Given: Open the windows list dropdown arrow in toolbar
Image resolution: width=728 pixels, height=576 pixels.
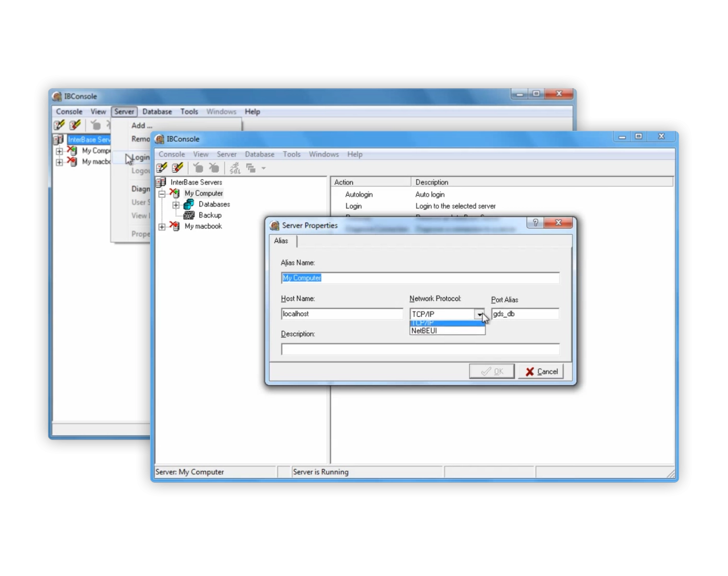Looking at the screenshot, I should pos(264,168).
